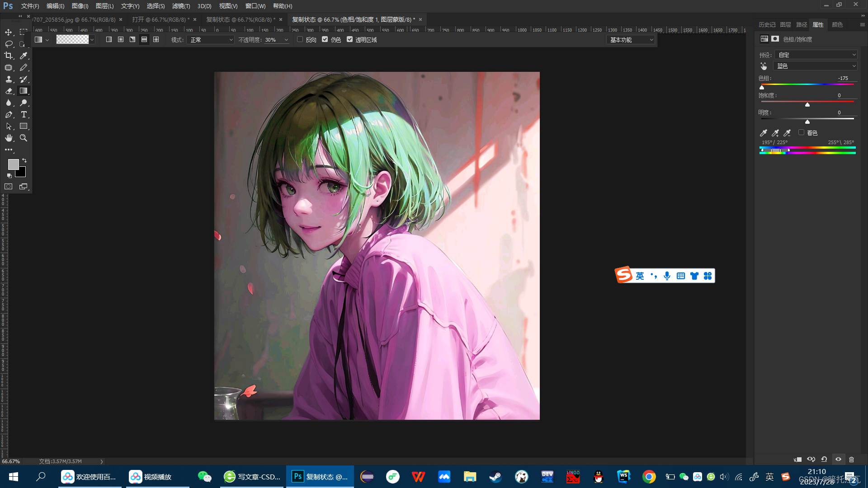This screenshot has width=868, height=488.
Task: Select the Eraser tool
Action: (x=9, y=91)
